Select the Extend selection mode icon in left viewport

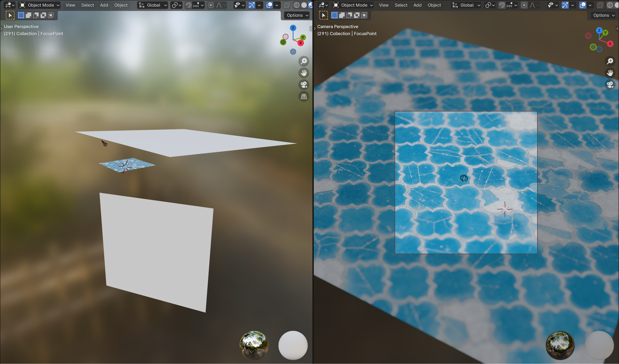coord(28,15)
